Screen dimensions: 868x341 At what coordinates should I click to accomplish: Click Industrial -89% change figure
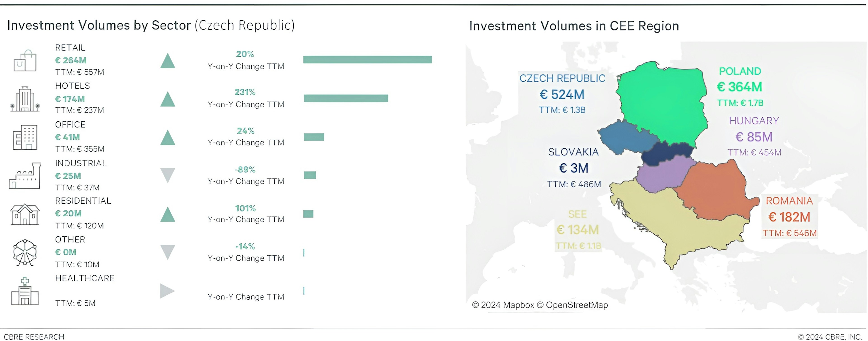[245, 169]
